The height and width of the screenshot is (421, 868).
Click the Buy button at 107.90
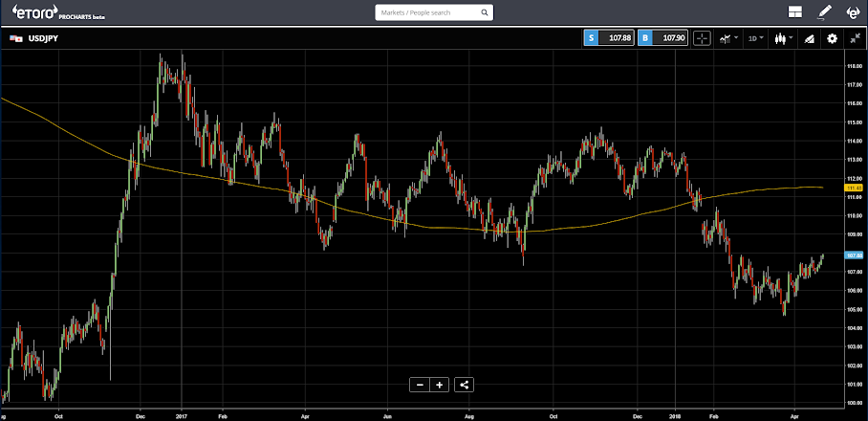pyautogui.click(x=663, y=38)
